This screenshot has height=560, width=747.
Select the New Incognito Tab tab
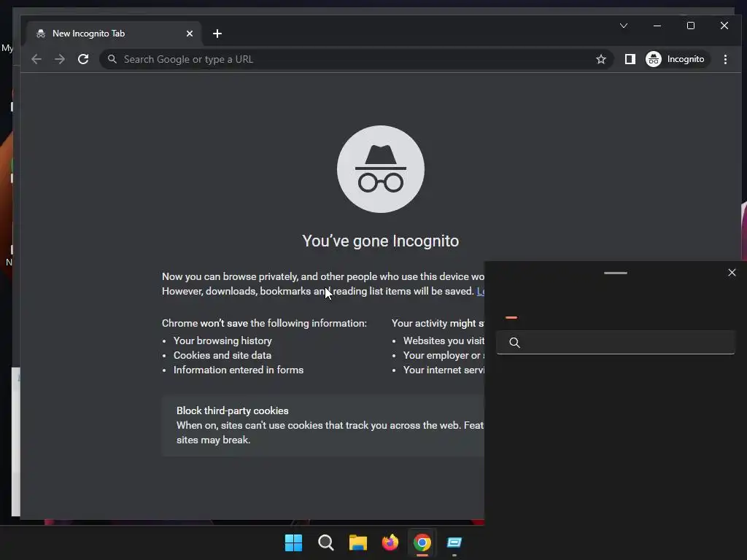115,34
